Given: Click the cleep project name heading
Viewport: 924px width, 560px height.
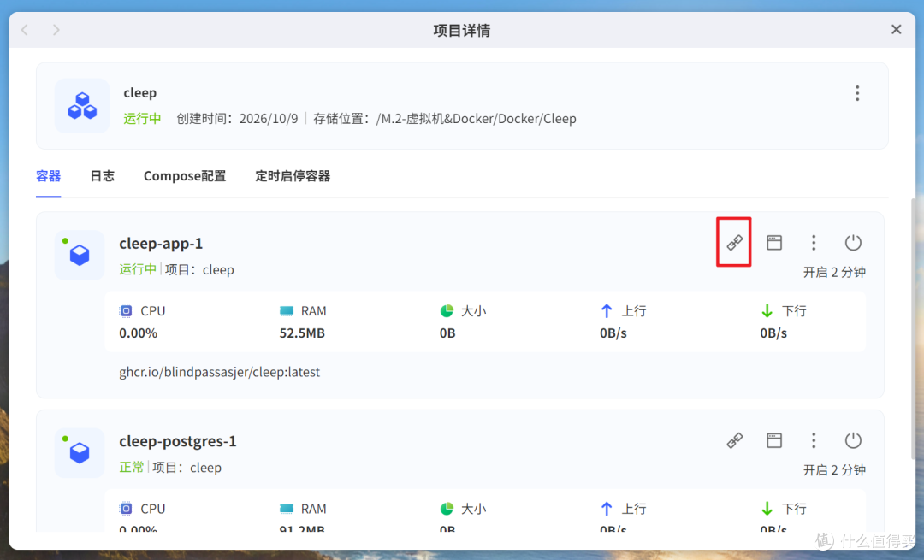Looking at the screenshot, I should (x=139, y=93).
